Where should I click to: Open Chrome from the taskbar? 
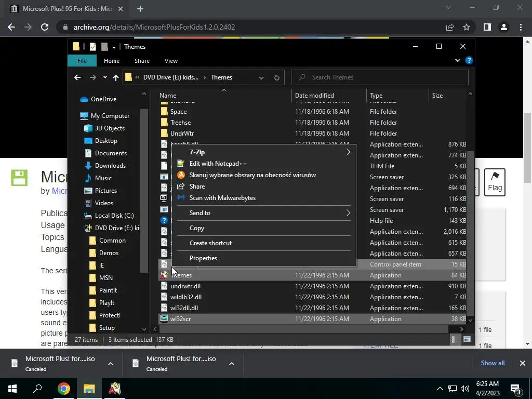pyautogui.click(x=63, y=389)
